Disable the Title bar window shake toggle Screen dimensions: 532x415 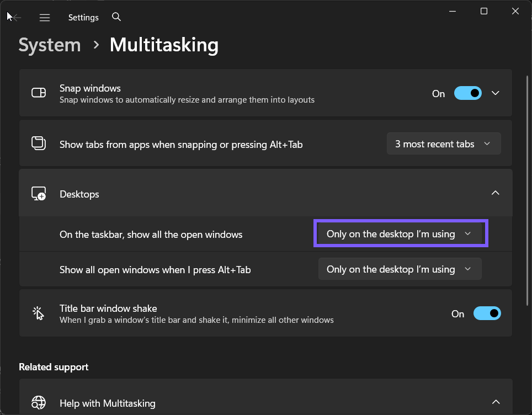(x=487, y=313)
